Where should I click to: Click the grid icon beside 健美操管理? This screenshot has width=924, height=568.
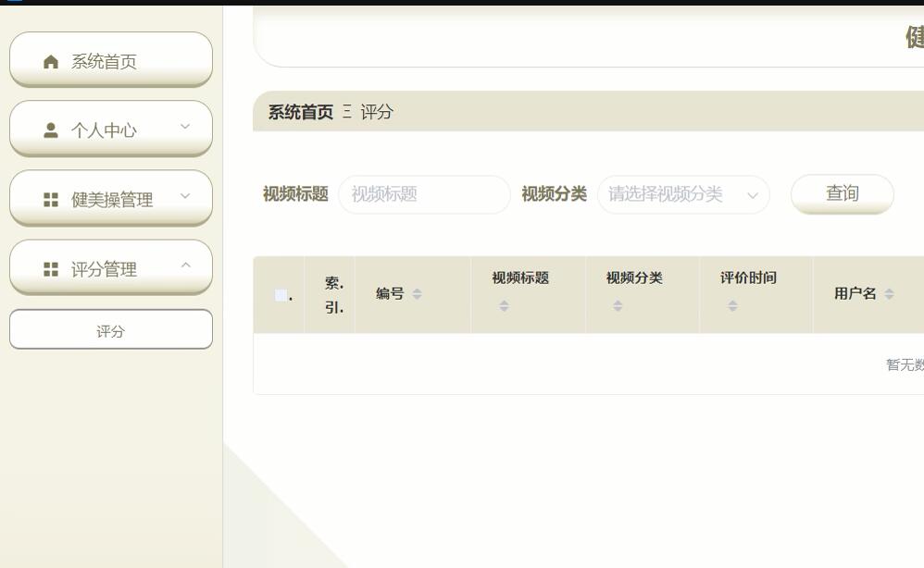point(51,198)
